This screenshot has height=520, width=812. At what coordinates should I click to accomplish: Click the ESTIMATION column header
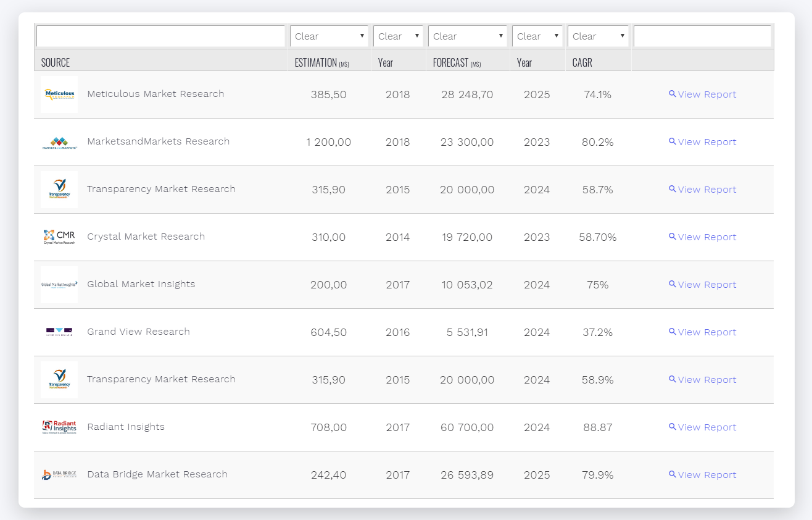(322, 62)
